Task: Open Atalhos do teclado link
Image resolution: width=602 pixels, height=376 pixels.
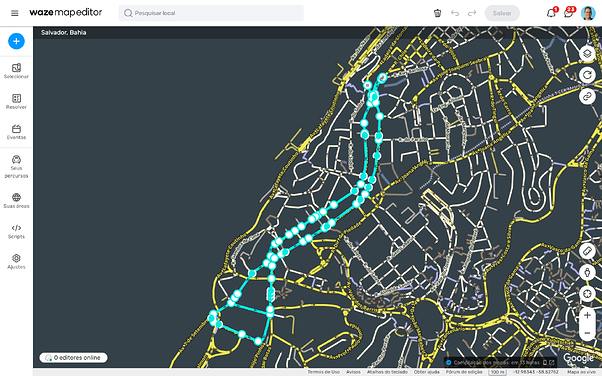Action: tap(387, 372)
